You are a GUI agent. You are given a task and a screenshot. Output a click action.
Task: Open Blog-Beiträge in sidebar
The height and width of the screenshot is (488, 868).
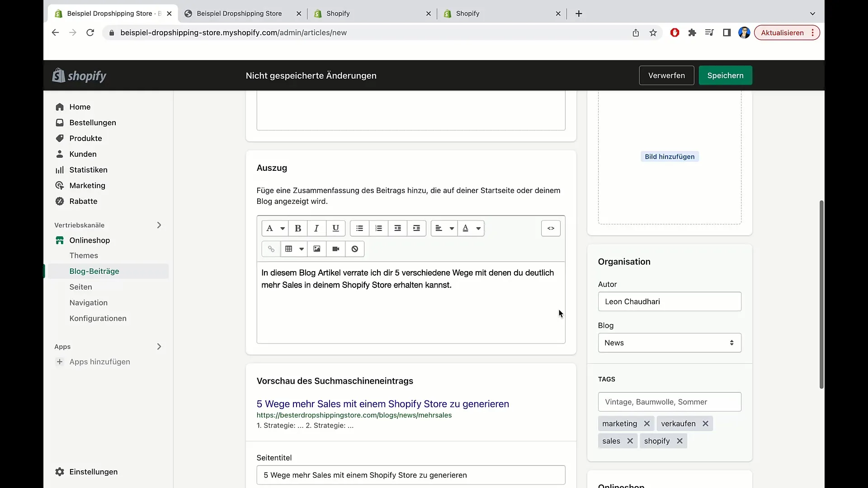click(94, 271)
